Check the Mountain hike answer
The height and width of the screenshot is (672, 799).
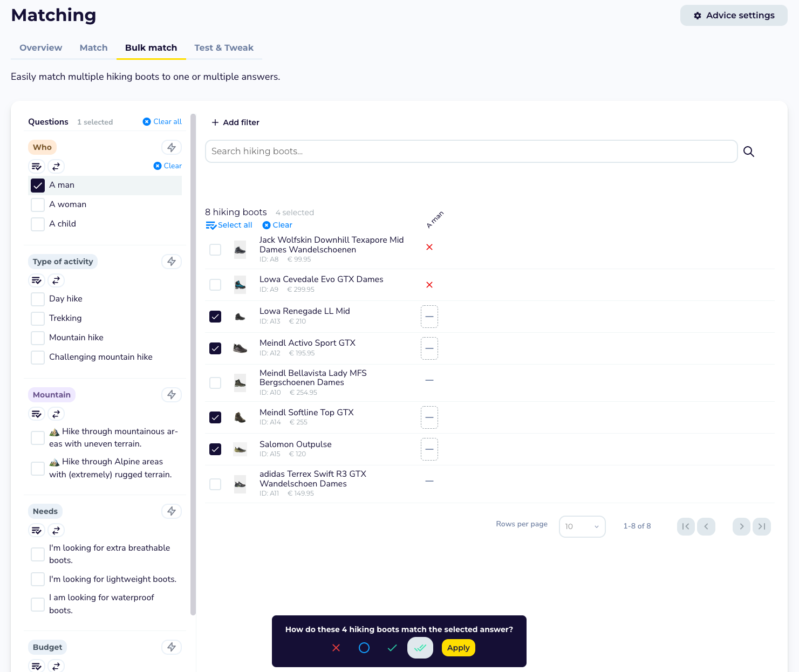38,338
